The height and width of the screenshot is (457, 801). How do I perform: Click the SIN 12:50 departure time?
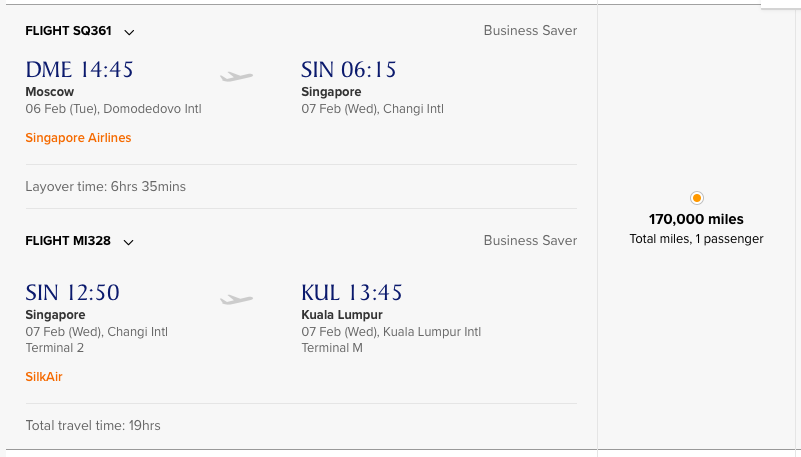[x=72, y=293]
